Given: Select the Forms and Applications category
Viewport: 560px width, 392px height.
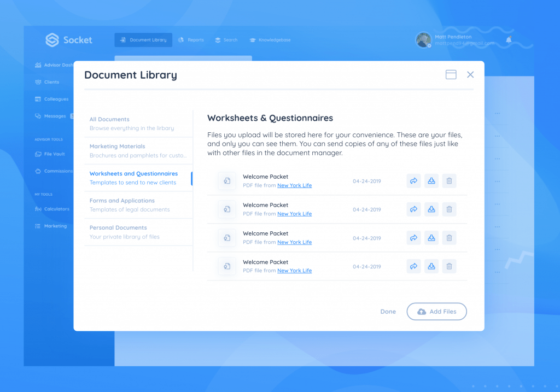Looking at the screenshot, I should click(x=138, y=205).
